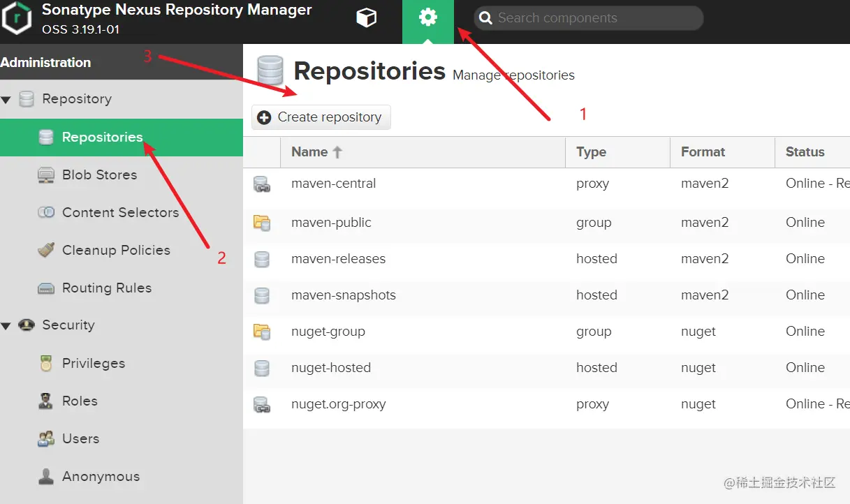Click the nuget-group folder icon
The height and width of the screenshot is (504, 850).
[262, 332]
